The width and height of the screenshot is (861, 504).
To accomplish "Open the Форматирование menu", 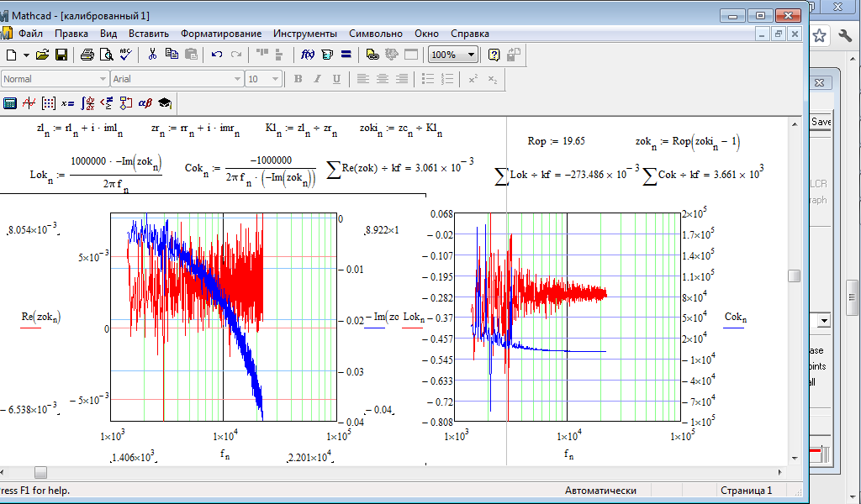I will point(220,34).
